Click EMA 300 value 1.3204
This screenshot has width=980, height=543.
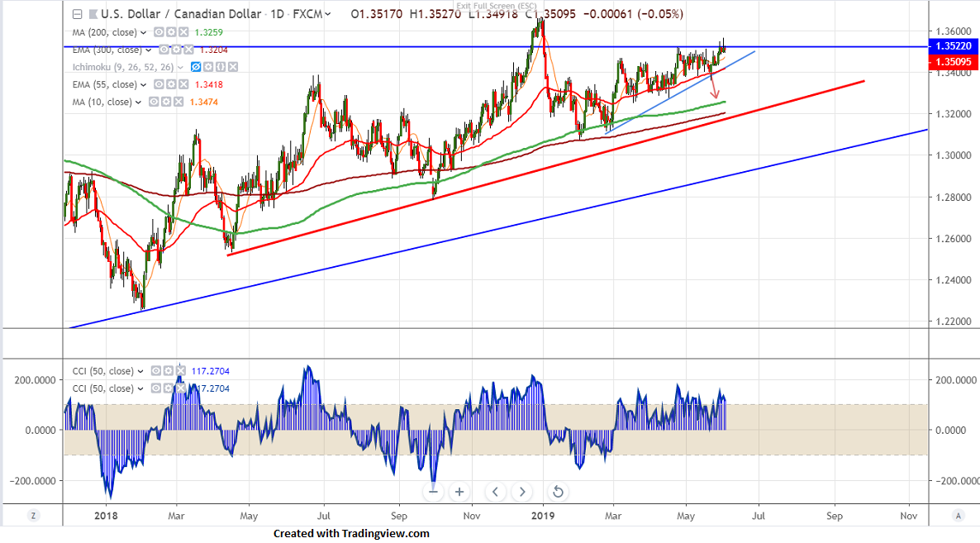(214, 50)
